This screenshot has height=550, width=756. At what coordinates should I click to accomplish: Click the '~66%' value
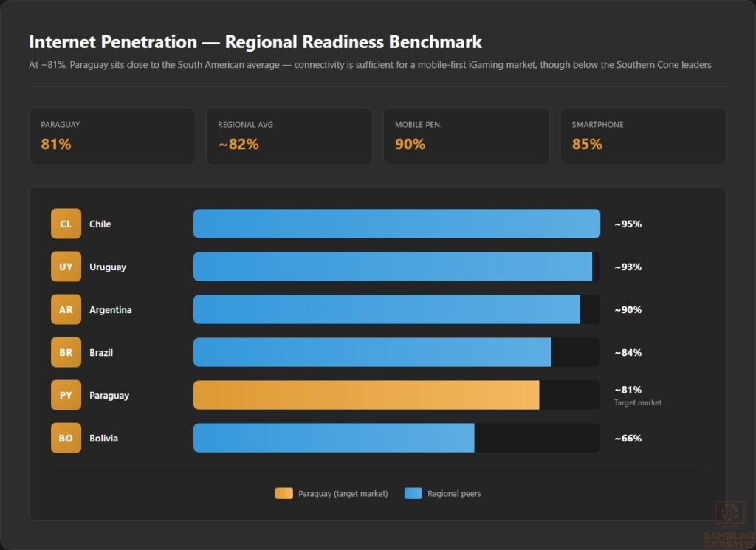coord(628,439)
